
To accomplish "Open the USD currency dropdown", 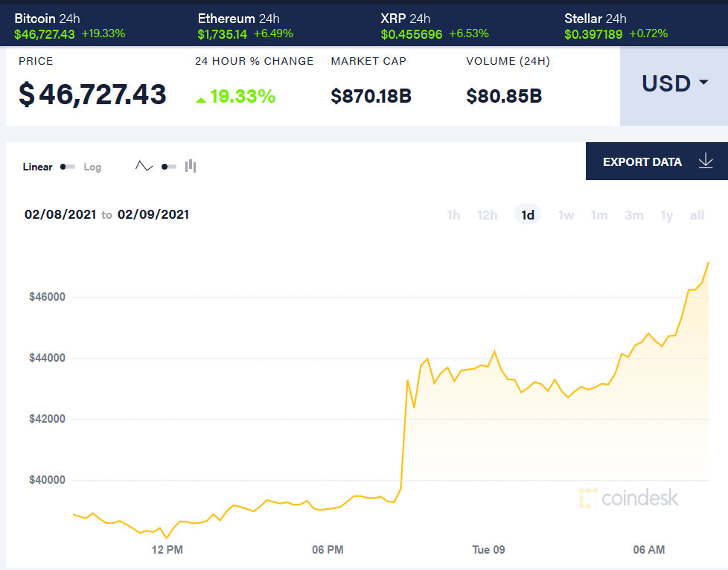I will (x=674, y=83).
